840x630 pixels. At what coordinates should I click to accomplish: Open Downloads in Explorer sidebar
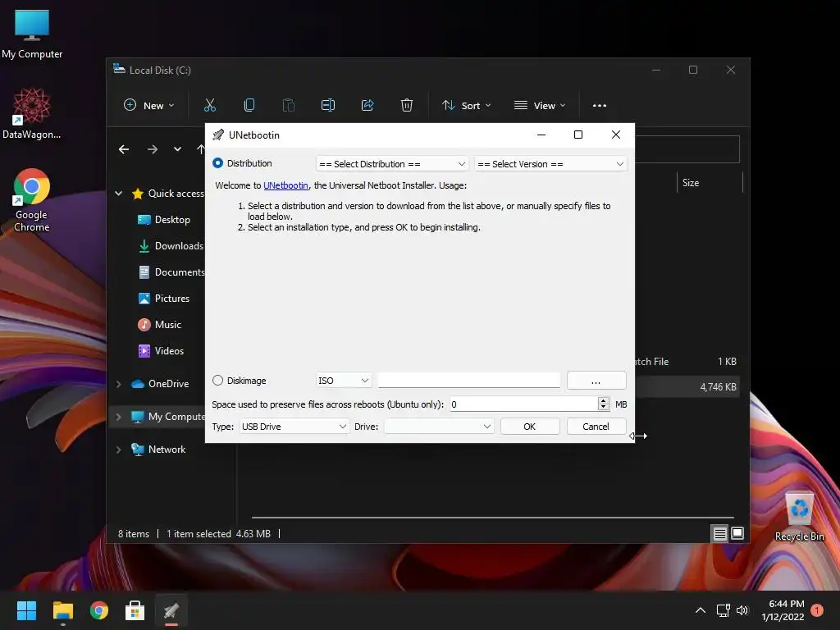[x=171, y=246]
